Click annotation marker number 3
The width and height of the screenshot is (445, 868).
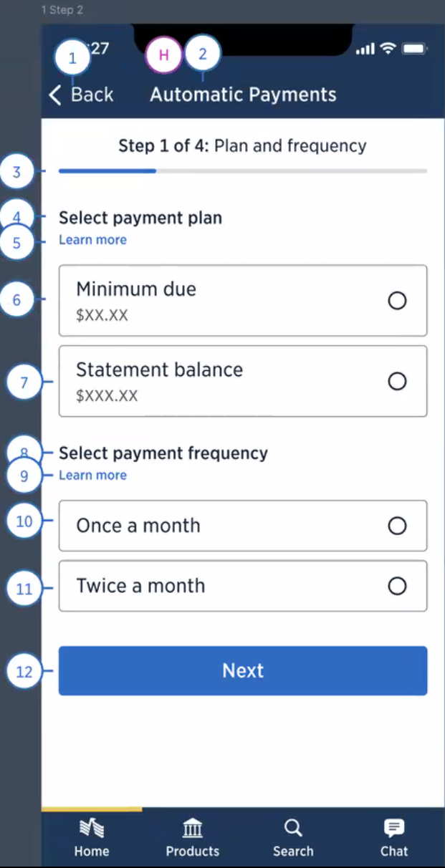[x=17, y=173]
